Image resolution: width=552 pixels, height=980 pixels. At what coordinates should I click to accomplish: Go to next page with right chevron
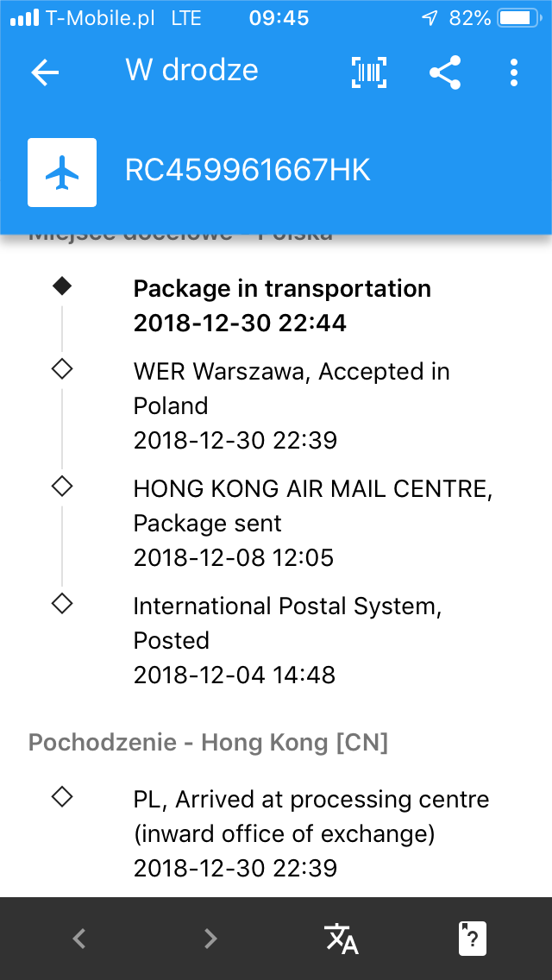click(210, 939)
